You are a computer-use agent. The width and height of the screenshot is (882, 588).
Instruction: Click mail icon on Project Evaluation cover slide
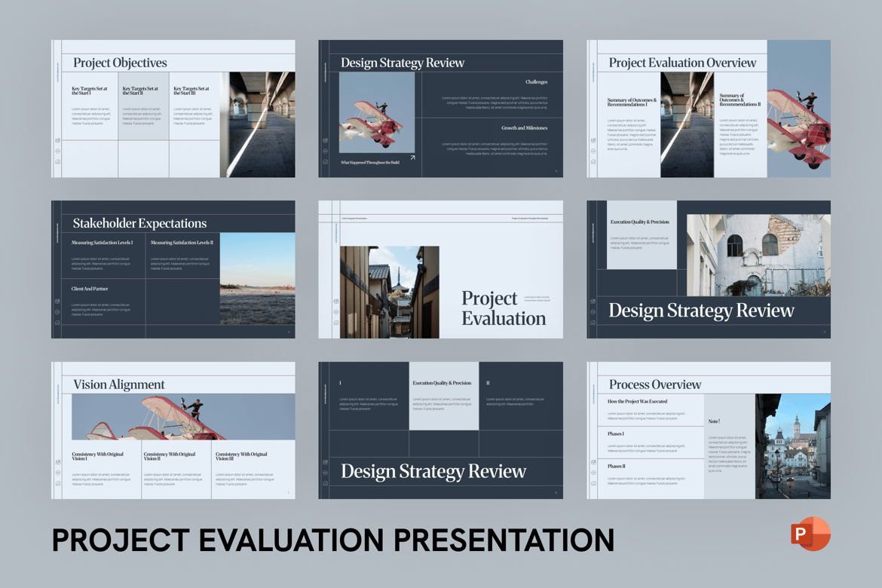click(335, 302)
